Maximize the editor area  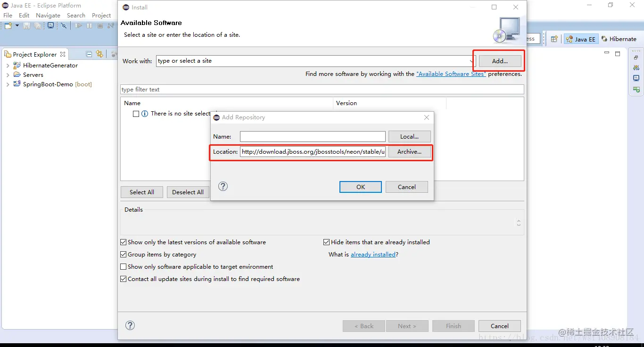click(618, 54)
